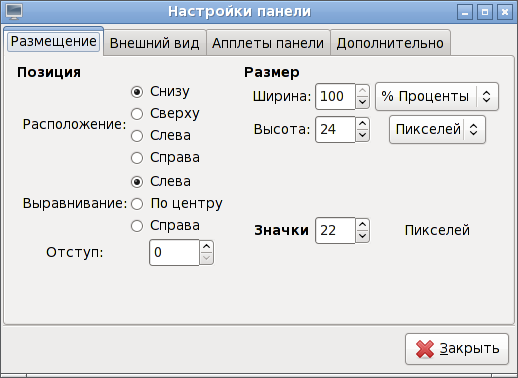Image resolution: width=518 pixels, height=378 pixels.
Task: Open the Апплеты панели tab
Action: [x=268, y=43]
